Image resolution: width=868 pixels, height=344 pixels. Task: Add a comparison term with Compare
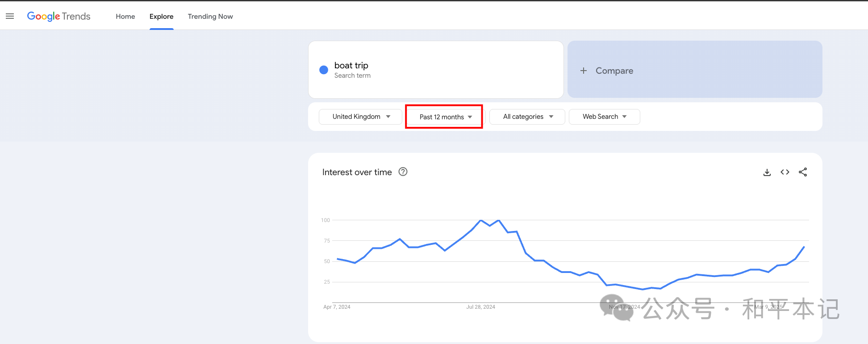coord(695,69)
